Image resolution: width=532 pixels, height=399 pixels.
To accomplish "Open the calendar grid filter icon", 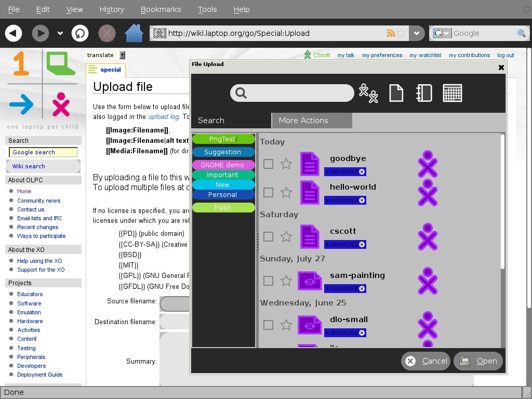I will pos(452,93).
